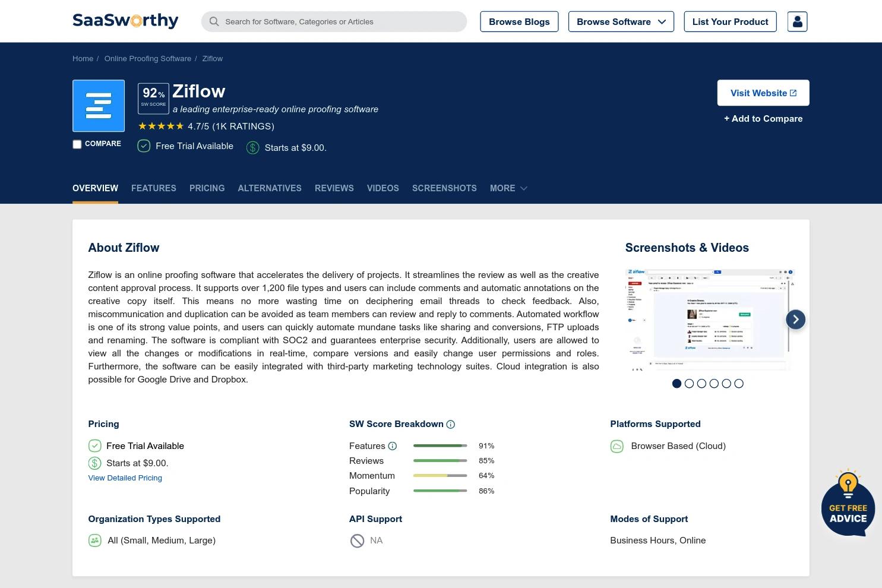
Task: Open the Ziflow screenshot thumbnail
Action: [x=710, y=320]
